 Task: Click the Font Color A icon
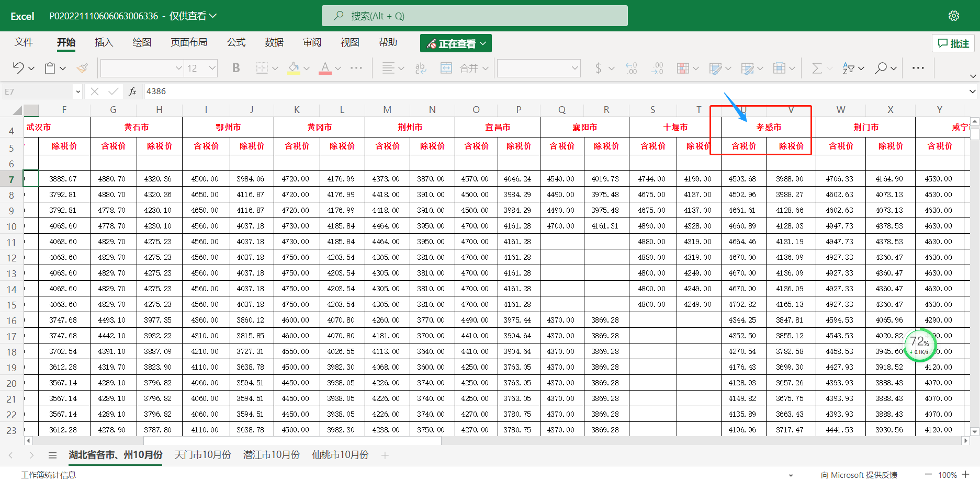[x=325, y=68]
